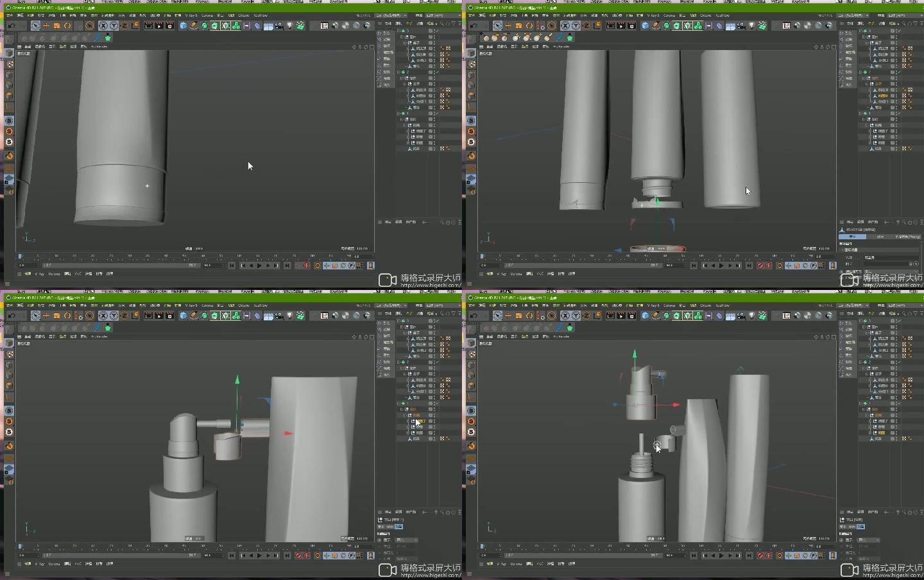
Task: Click Subdivision Surface generator icon in detached-cap window
Action: point(667,26)
